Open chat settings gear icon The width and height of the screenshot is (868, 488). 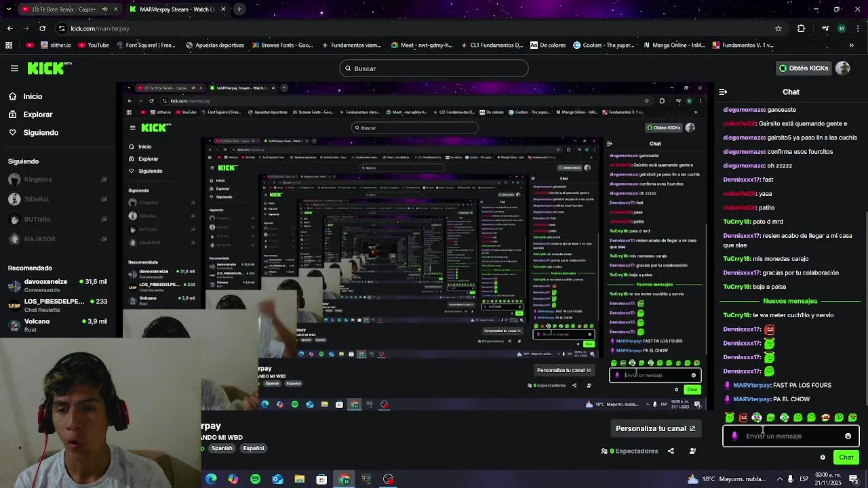tap(823, 457)
